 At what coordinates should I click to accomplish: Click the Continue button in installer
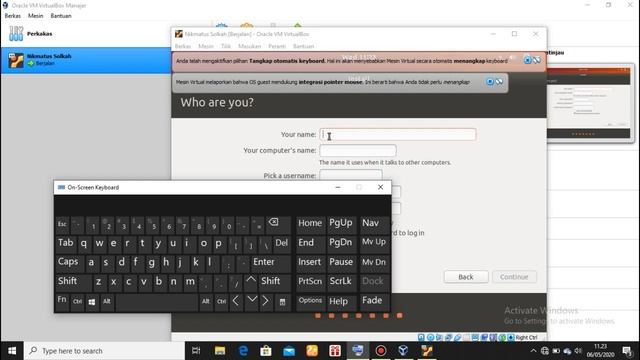[x=514, y=277]
